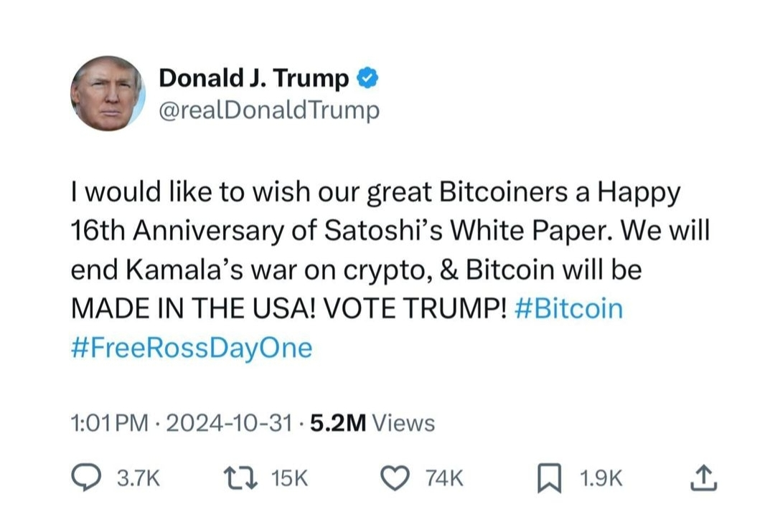Click the @realDonaldTrump handle

[268, 110]
